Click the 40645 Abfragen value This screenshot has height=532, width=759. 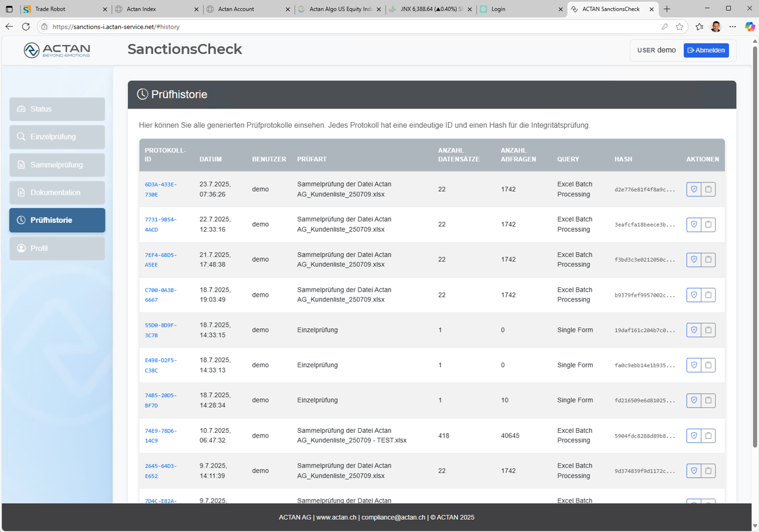[510, 436]
